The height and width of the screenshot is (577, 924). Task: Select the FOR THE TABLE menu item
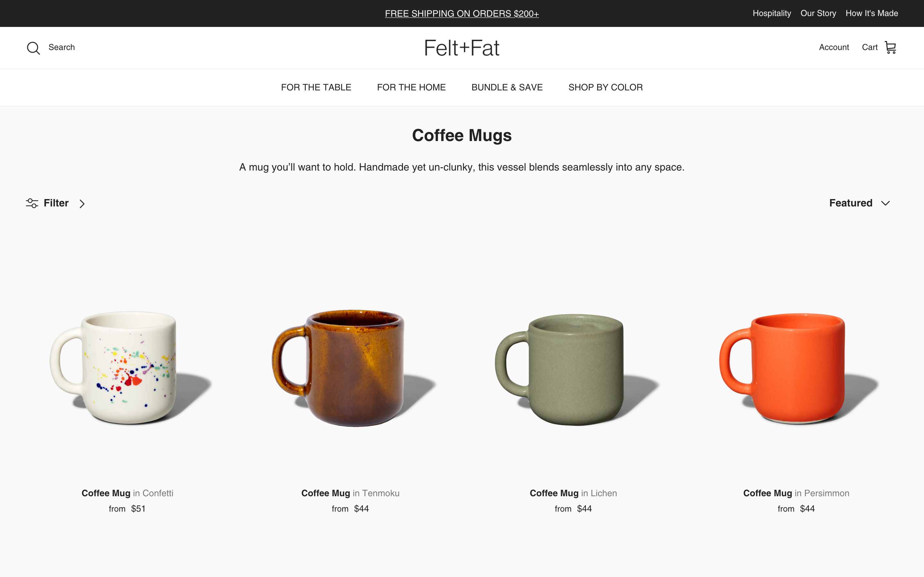coord(316,88)
